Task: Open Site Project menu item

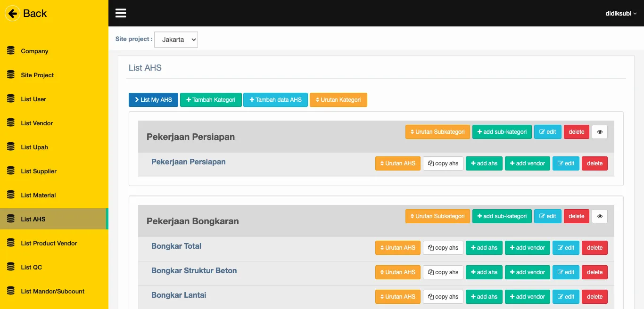Action: 54,75
